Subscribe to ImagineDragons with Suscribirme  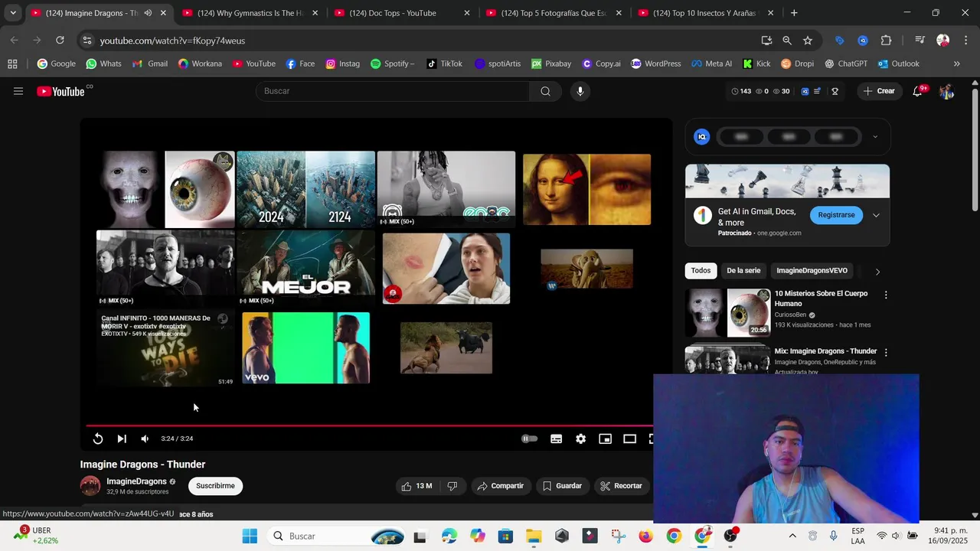point(215,486)
